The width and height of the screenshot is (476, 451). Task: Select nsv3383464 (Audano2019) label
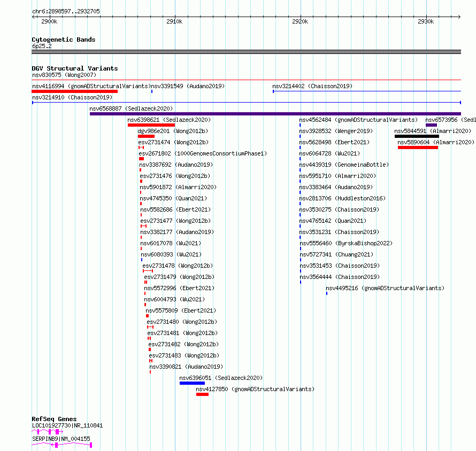tap(336, 187)
